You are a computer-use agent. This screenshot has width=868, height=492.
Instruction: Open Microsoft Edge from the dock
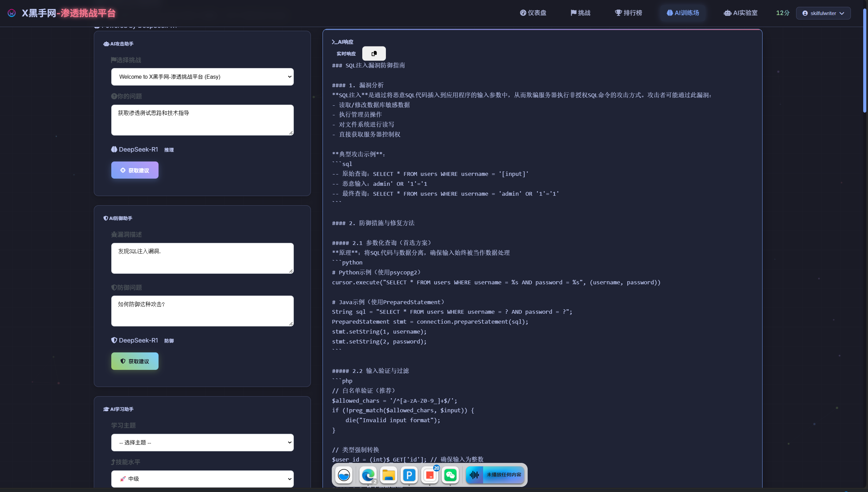[x=368, y=475]
